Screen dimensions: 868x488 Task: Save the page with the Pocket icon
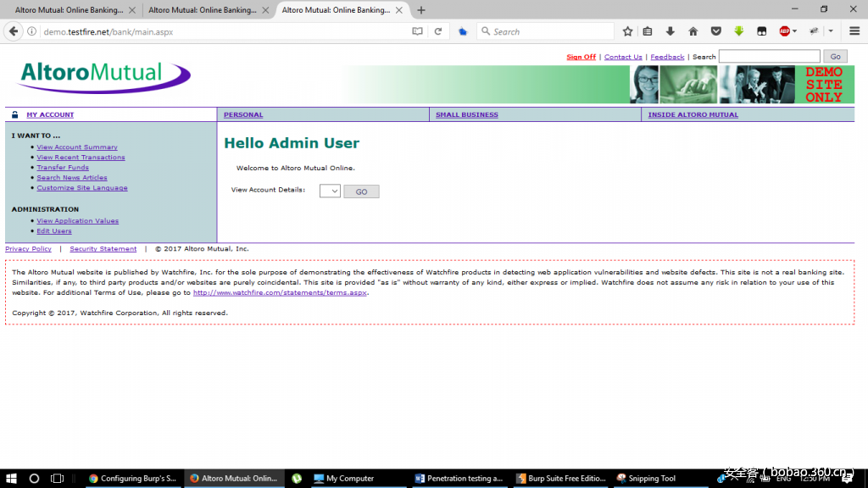point(716,30)
